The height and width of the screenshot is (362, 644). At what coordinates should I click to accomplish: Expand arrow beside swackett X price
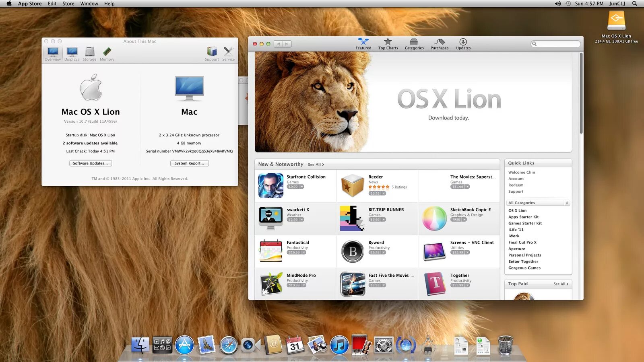pos(302,220)
